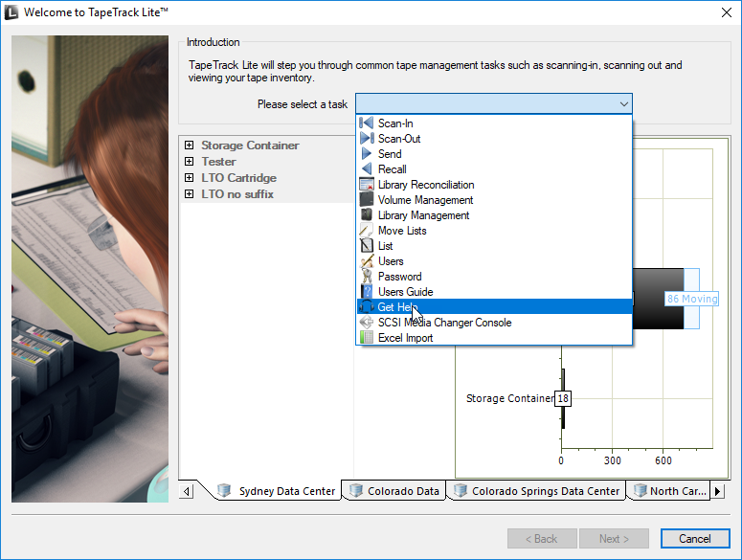Viewport: 742px width, 560px height.
Task: Click the SCSI Media Changer Console icon
Action: point(367,322)
